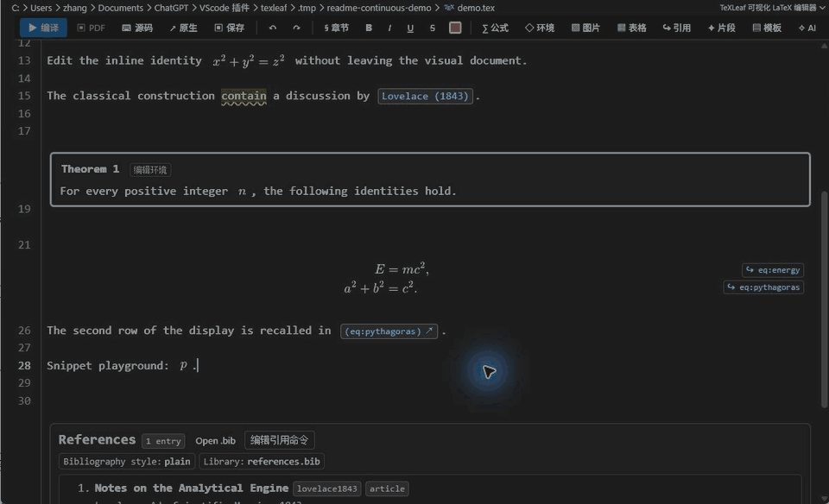Click .tmp breadcrumb folder

[x=307, y=8]
